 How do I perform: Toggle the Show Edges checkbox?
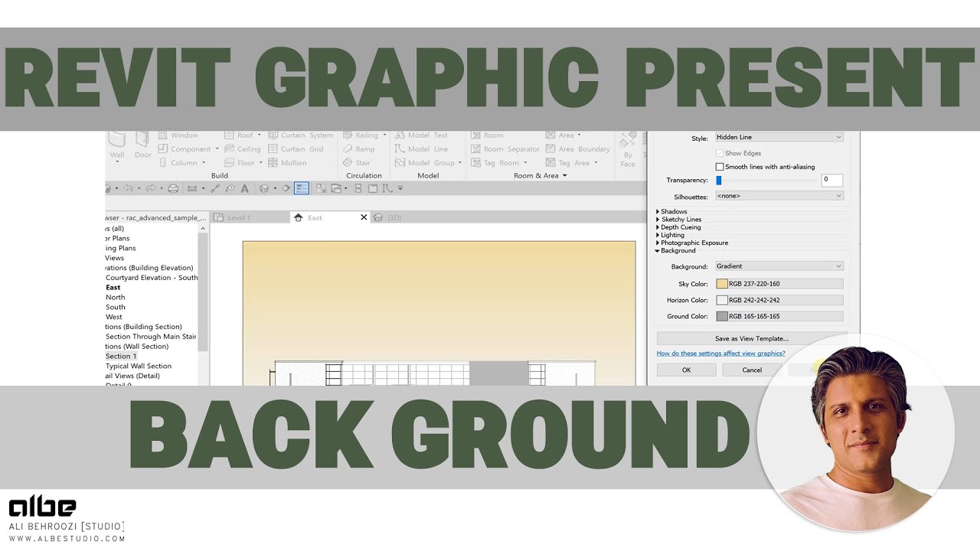tap(720, 153)
